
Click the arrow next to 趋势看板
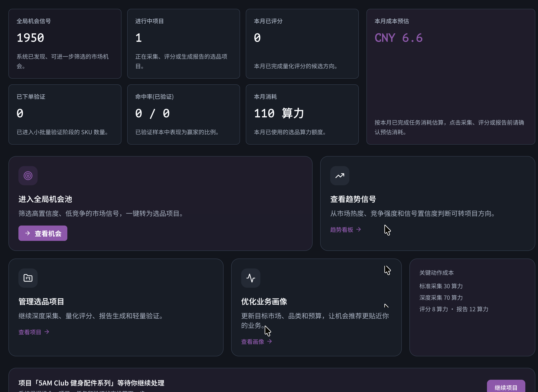[359, 229]
